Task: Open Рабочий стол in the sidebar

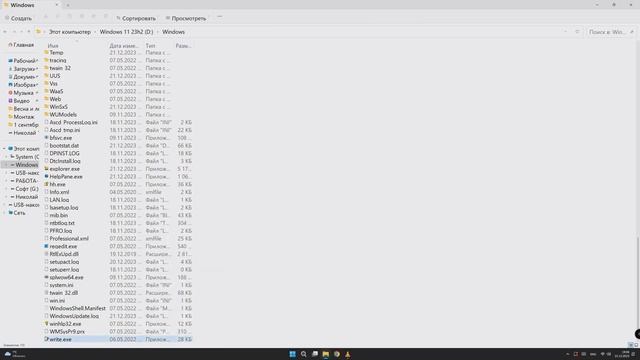Action: click(23, 61)
